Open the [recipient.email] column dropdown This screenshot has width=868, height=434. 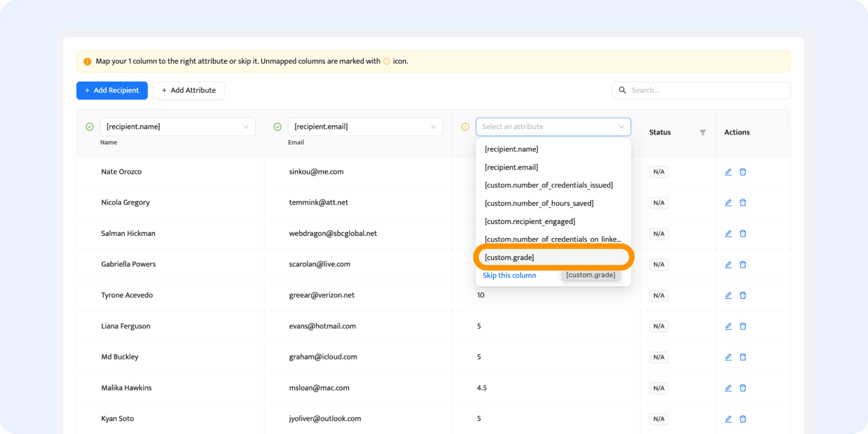tap(365, 127)
